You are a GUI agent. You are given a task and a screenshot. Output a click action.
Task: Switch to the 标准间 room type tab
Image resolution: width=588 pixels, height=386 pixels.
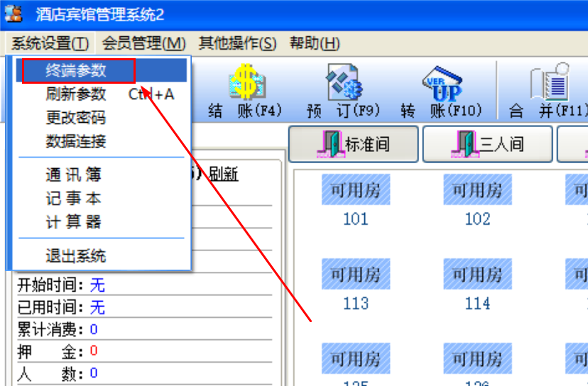(354, 144)
